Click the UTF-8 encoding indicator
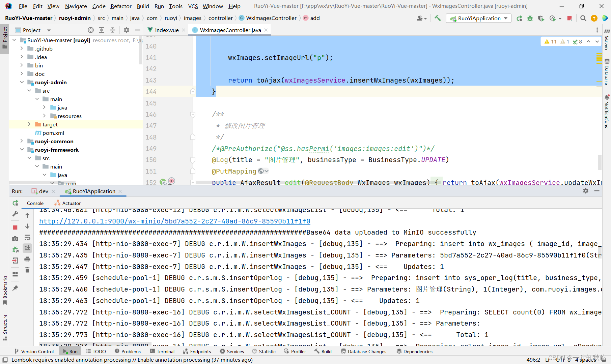 click(563, 360)
